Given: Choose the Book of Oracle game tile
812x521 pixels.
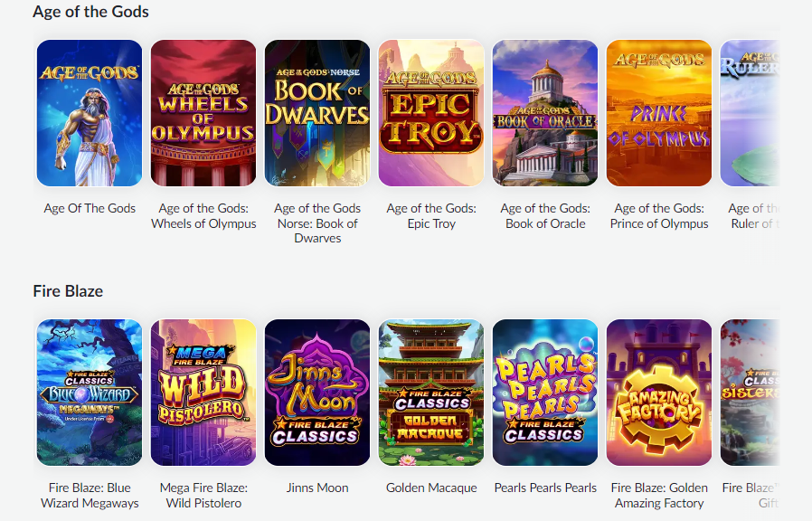Looking at the screenshot, I should coord(545,113).
